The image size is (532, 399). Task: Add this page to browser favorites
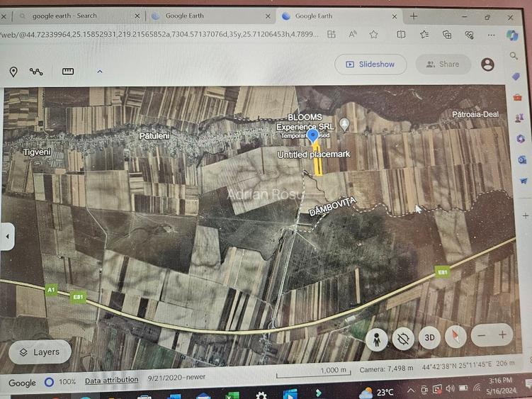point(373,34)
